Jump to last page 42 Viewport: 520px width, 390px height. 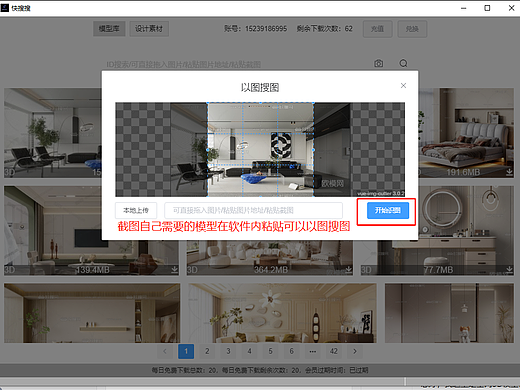334,351
